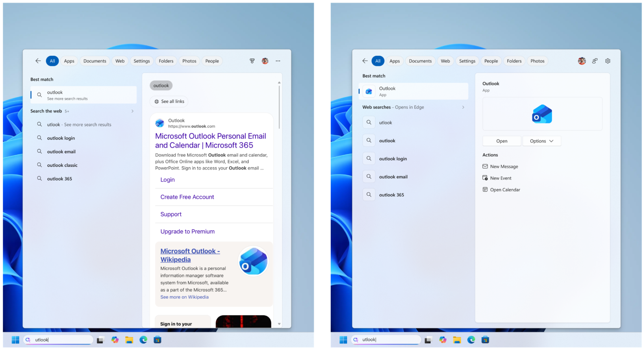Click the Open button for Outlook app
Screen dimensions: 644x351
502,141
